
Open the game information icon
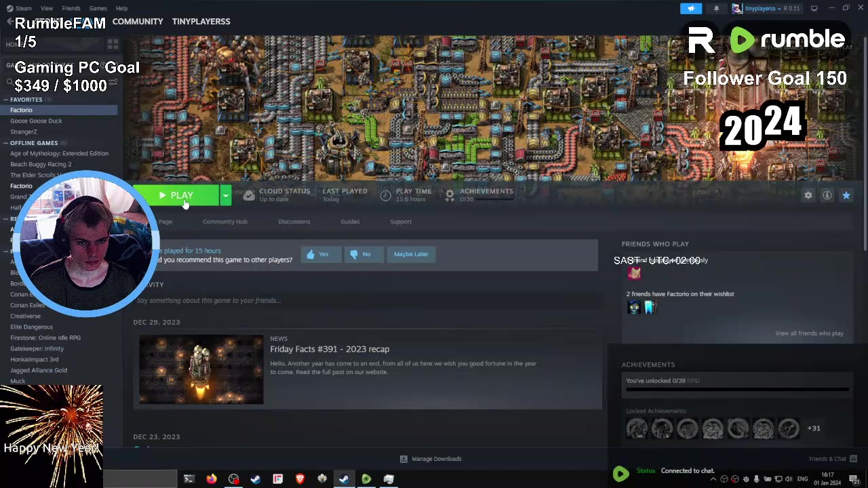pos(827,195)
